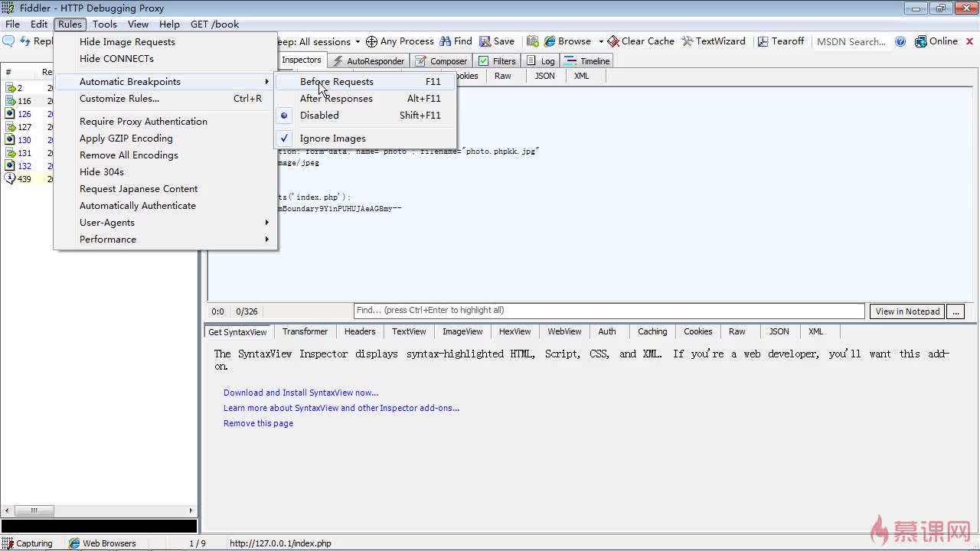Open Customize Rules editor
980x551 pixels.
pos(165,98)
